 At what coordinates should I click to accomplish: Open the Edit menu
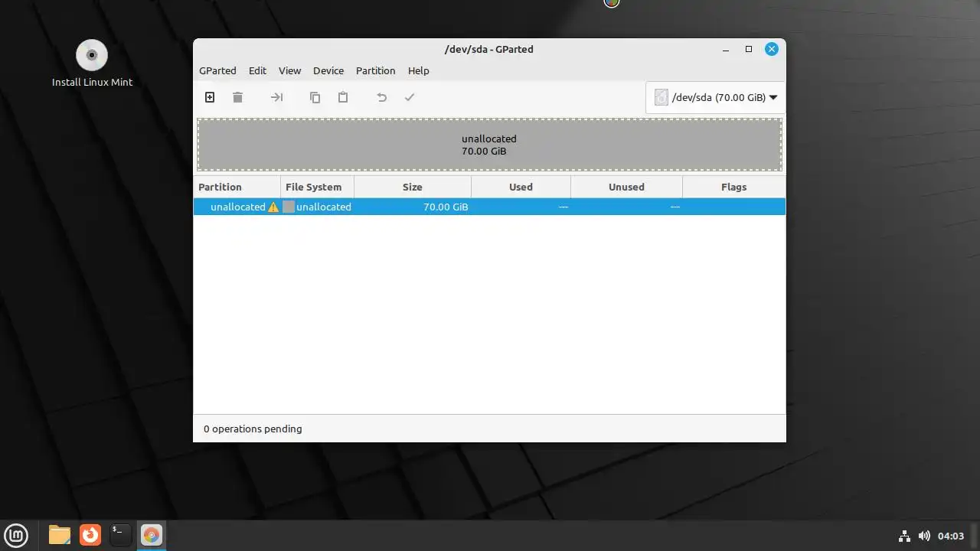pos(257,70)
